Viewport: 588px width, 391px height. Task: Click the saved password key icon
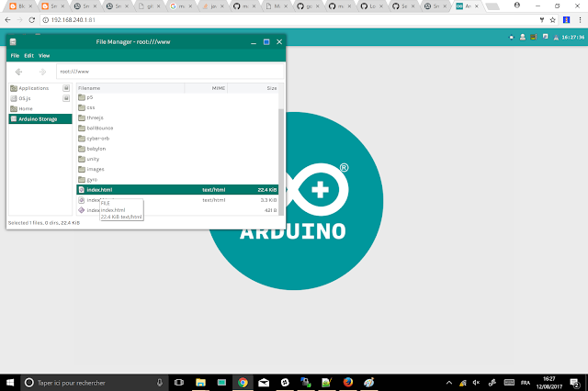click(542, 20)
